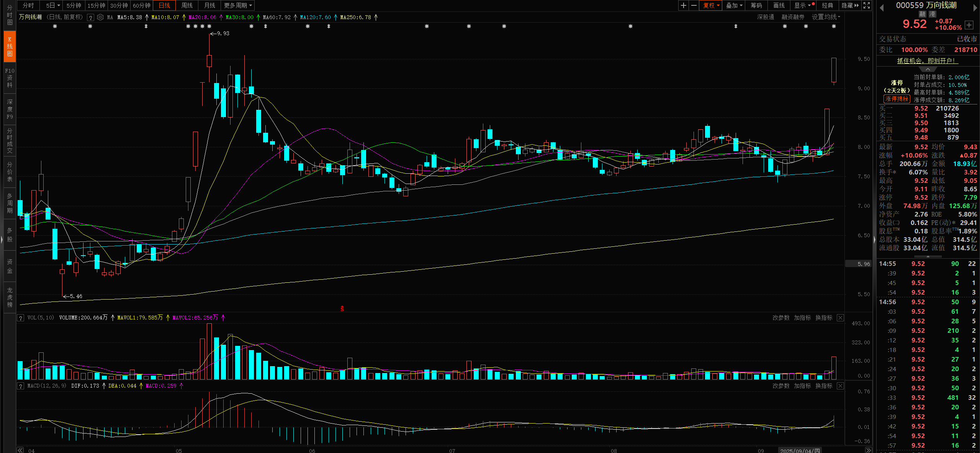Open the 多股 sidebar view
This screenshot has height=453, width=980.
coord(10,235)
